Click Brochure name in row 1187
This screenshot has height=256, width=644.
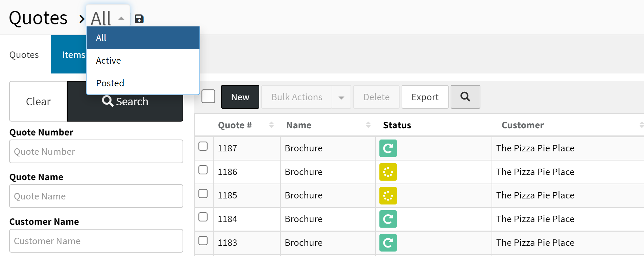pyautogui.click(x=304, y=148)
